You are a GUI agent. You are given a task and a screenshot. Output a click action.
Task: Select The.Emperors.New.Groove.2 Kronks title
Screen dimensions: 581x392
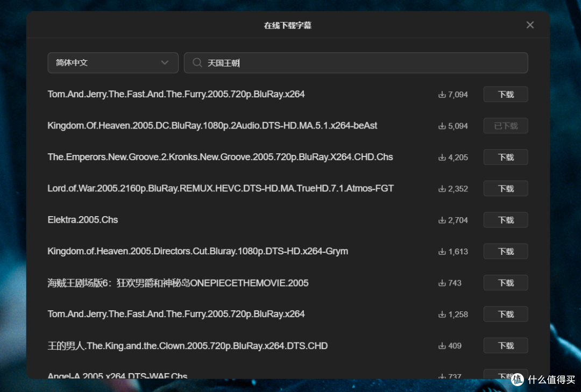pyautogui.click(x=220, y=157)
